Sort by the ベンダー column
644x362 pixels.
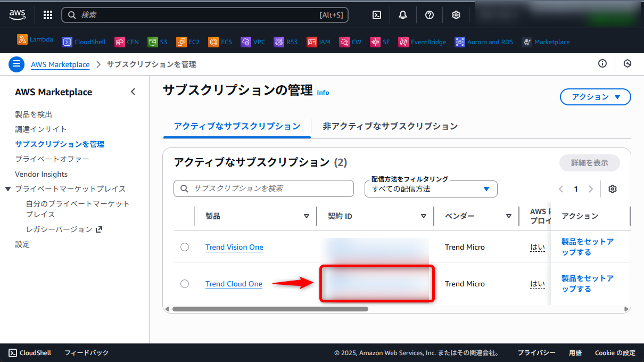[508, 216]
